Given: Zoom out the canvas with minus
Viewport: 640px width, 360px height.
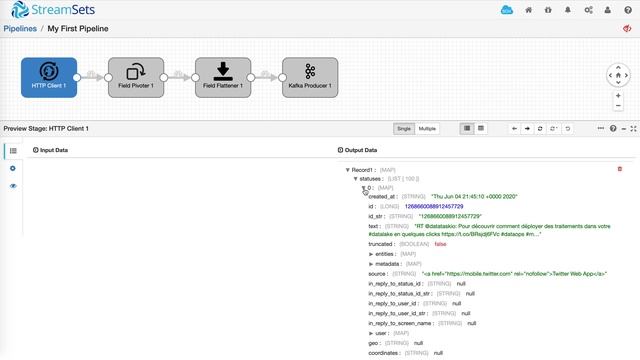Looking at the screenshot, I should 618,106.
